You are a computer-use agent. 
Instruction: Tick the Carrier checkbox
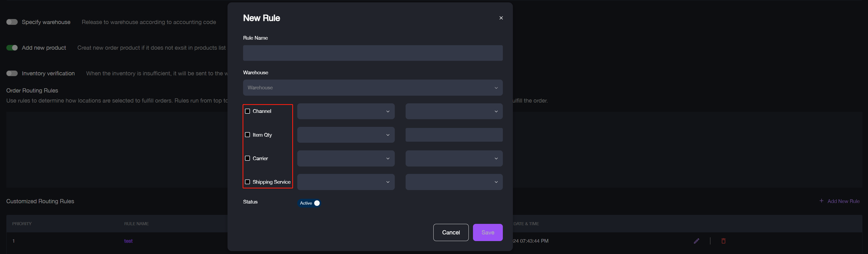pos(247,158)
